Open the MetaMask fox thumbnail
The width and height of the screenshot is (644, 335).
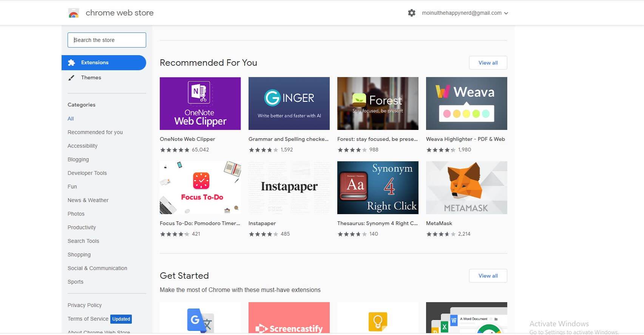(x=466, y=188)
